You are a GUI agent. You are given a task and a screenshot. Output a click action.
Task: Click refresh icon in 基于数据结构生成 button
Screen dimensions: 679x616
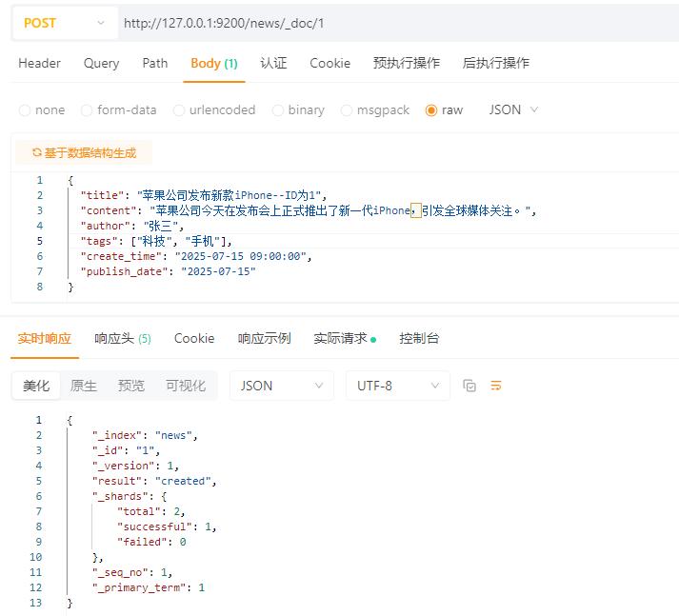tap(37, 152)
